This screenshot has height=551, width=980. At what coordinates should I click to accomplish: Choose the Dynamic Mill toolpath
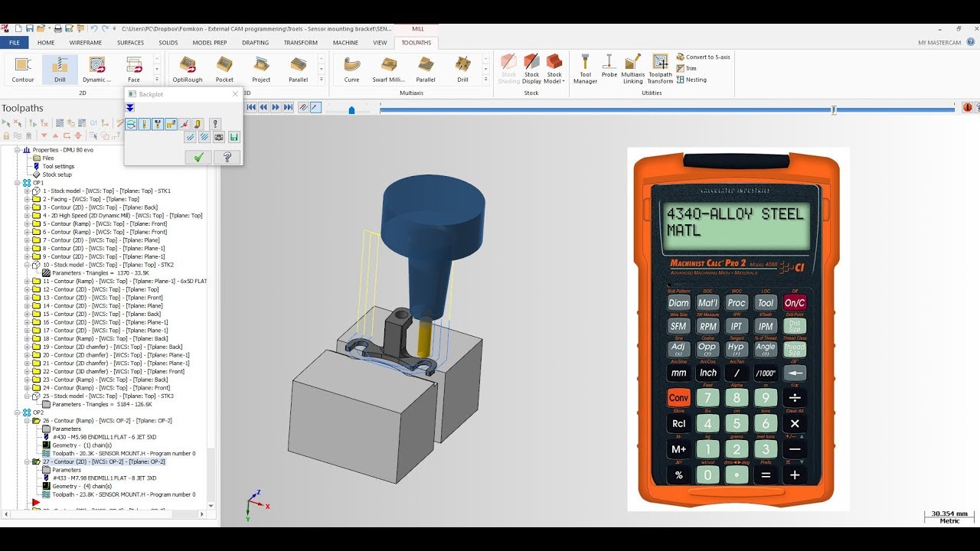[x=97, y=68]
